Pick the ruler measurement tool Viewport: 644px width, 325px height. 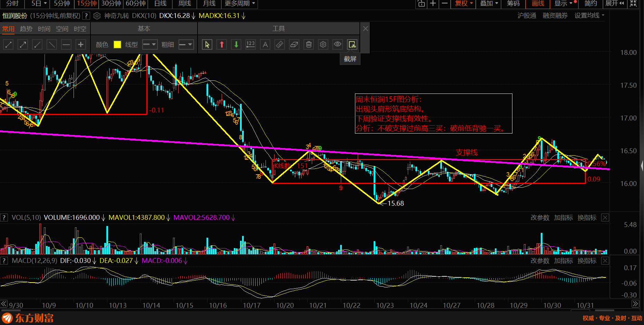(280, 45)
